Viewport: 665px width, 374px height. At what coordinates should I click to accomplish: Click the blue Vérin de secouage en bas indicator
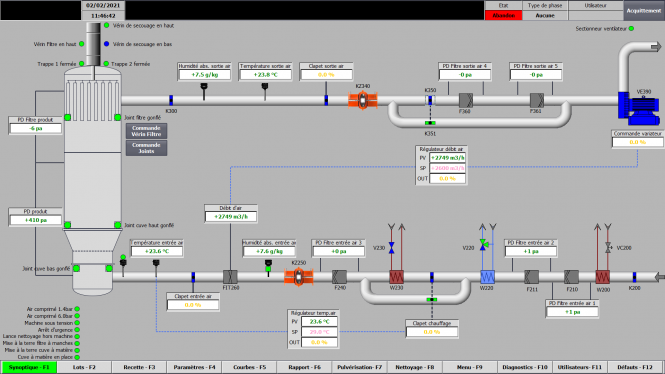point(106,44)
